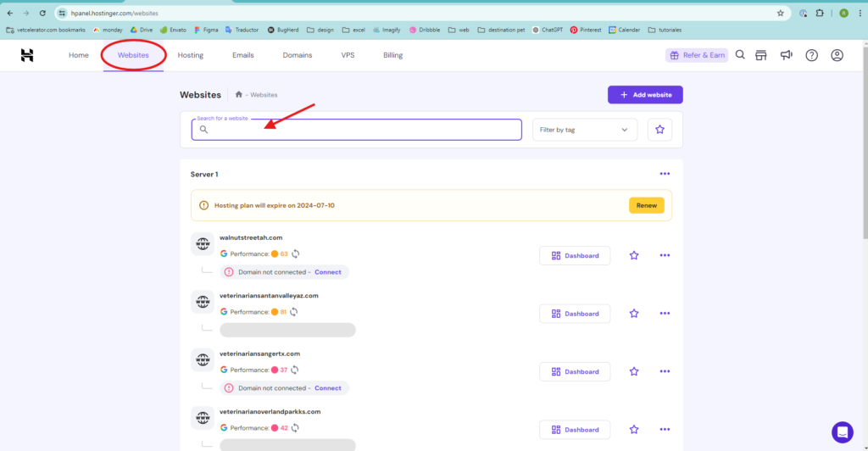Click Connect link for walnutstreetah.com domain
This screenshot has width=868, height=451.
point(328,272)
